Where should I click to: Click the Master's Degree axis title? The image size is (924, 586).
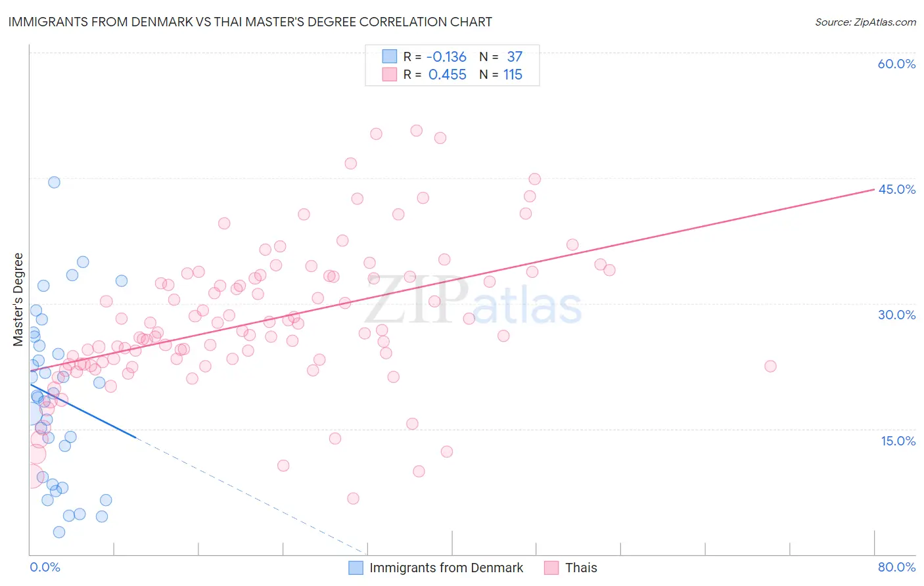(x=18, y=300)
